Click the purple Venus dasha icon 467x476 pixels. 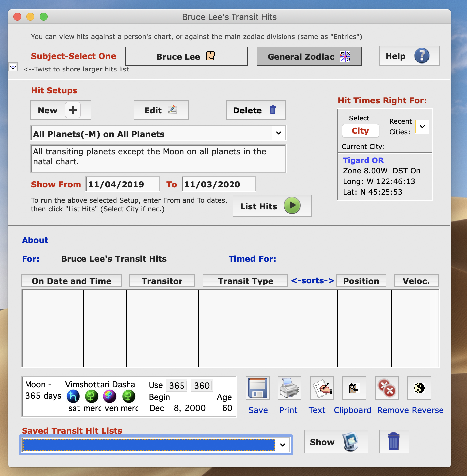coord(110,396)
